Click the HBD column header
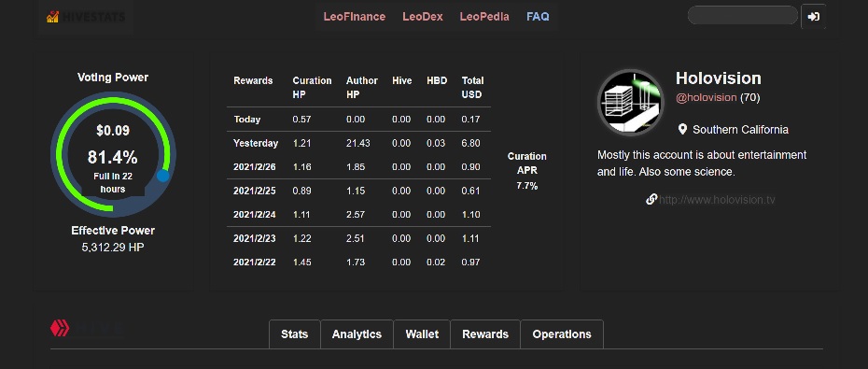This screenshot has width=868, height=369. (x=437, y=80)
